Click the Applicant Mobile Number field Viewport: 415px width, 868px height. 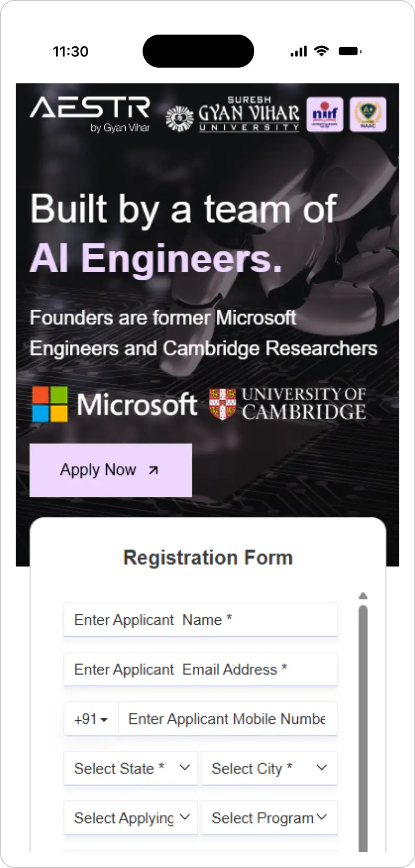pos(227,719)
